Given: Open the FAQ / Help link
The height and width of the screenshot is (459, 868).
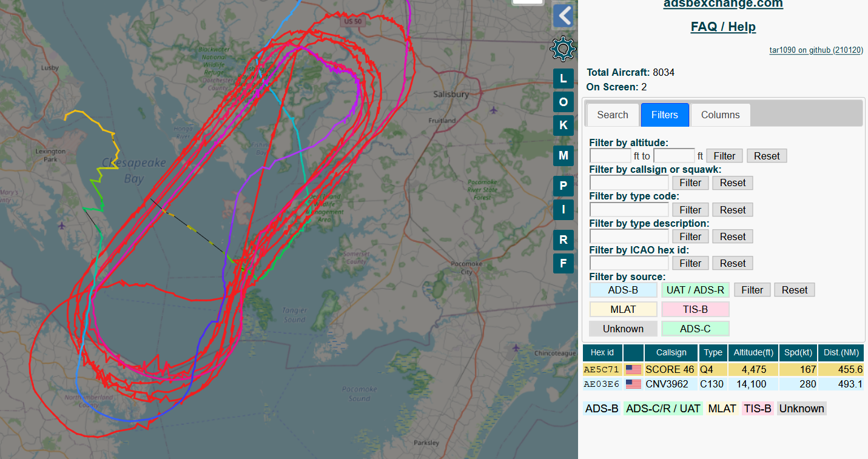Looking at the screenshot, I should click(x=723, y=27).
